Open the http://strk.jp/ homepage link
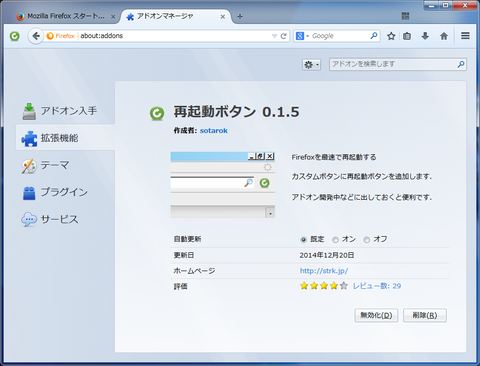The width and height of the screenshot is (480, 366). tap(324, 271)
